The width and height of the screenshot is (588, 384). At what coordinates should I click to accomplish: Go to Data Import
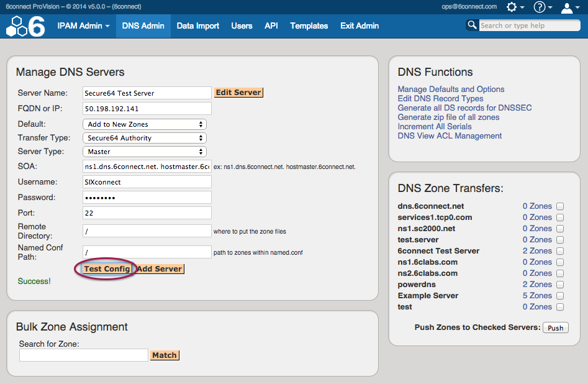(x=198, y=26)
